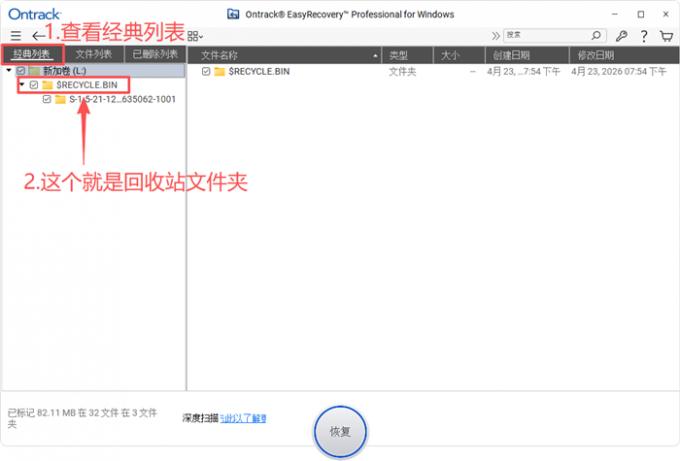Screen dimensions: 680x461
Task: Open the view mode grid dropdown
Action: click(195, 36)
